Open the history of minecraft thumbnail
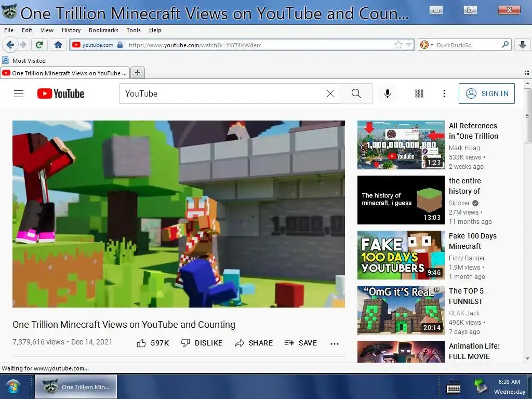This screenshot has height=399, width=532. coord(401,200)
